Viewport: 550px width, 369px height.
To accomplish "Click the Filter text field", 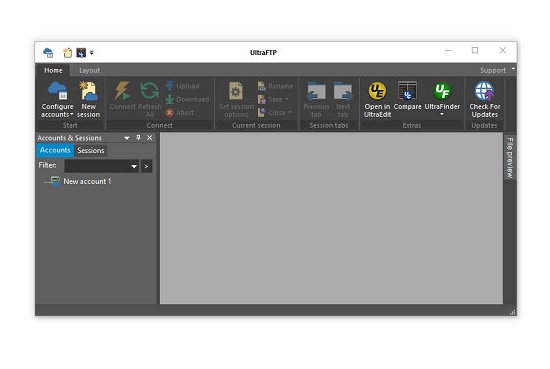I will pyautogui.click(x=97, y=166).
